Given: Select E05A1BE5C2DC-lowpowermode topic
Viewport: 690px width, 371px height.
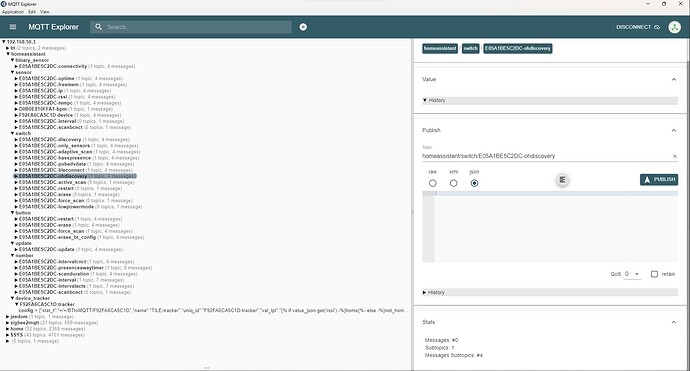Looking at the screenshot, I should click(x=56, y=207).
